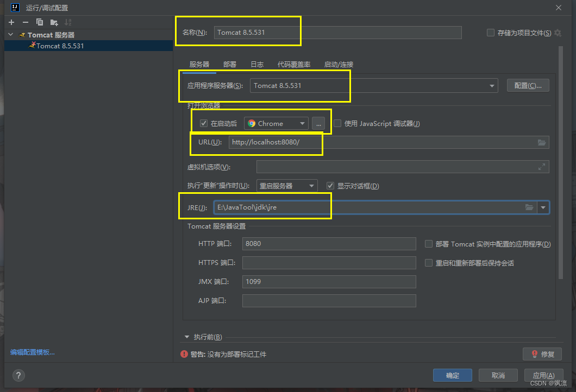Click the red warning icon near deployment message
This screenshot has height=392, width=576.
tap(184, 354)
